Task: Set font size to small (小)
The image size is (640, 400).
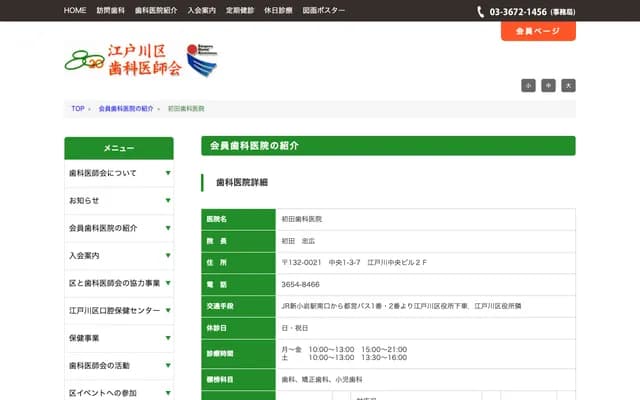Action: pyautogui.click(x=528, y=86)
